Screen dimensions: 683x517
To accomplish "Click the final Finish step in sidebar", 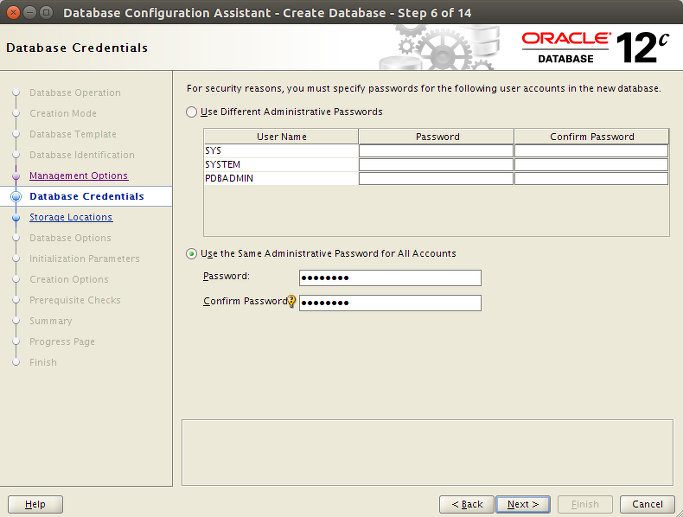I will click(x=43, y=362).
